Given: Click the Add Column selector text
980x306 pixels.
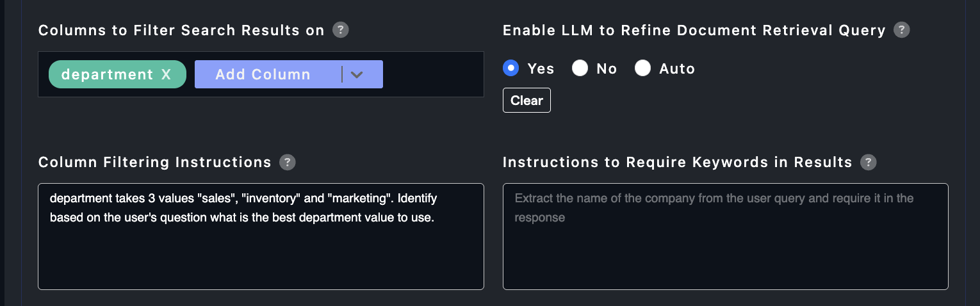Looking at the screenshot, I should coord(263,75).
